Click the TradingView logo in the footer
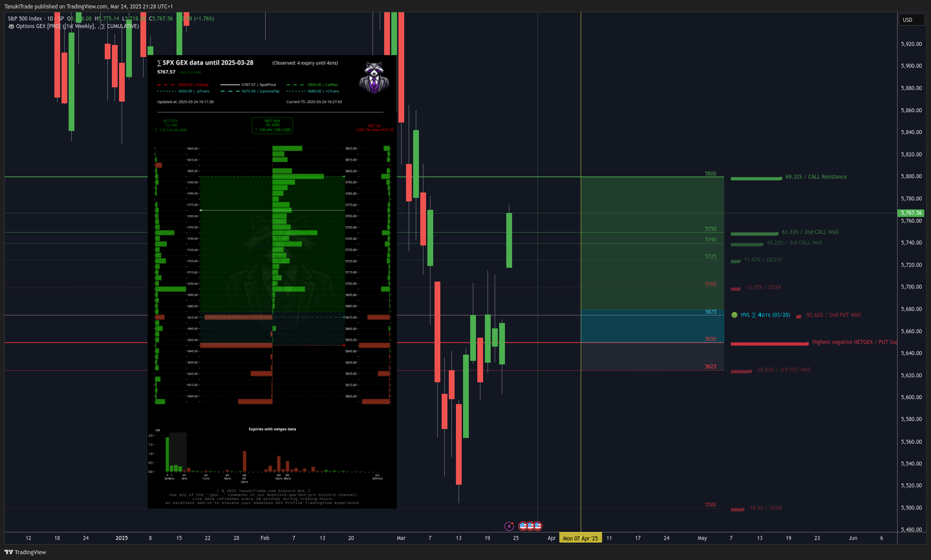The width and height of the screenshot is (931, 560). pyautogui.click(x=25, y=552)
